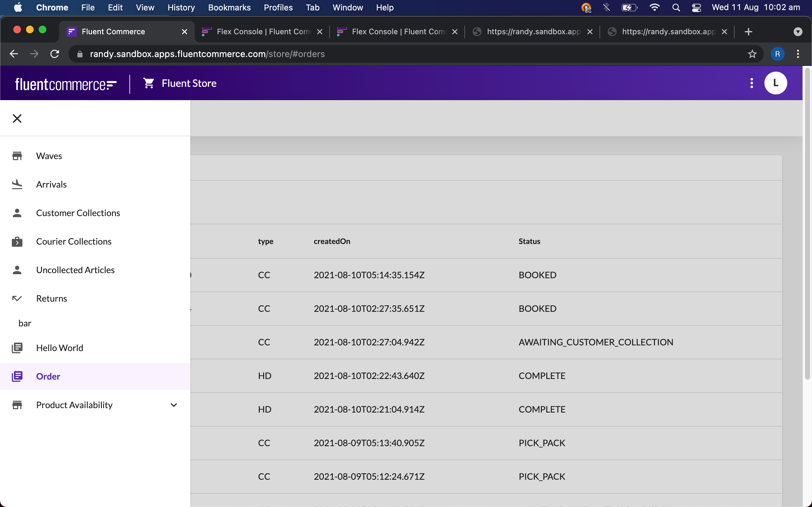Select the Order menu item

[48, 376]
